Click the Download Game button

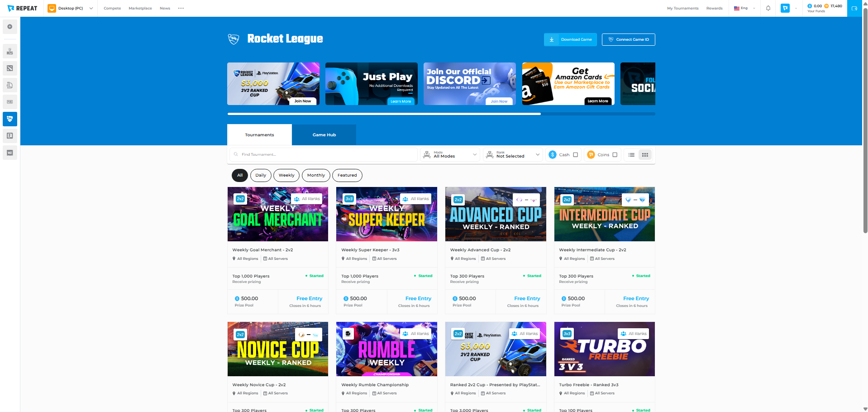point(570,39)
